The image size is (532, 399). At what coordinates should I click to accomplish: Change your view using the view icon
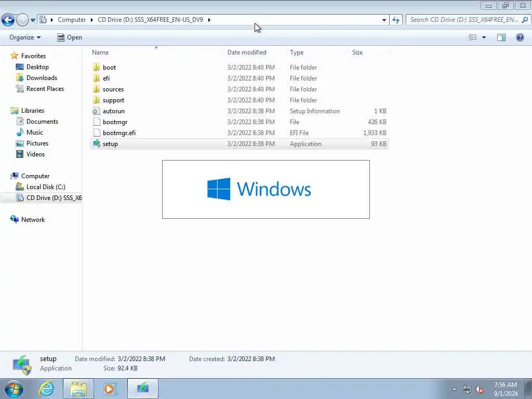click(473, 37)
